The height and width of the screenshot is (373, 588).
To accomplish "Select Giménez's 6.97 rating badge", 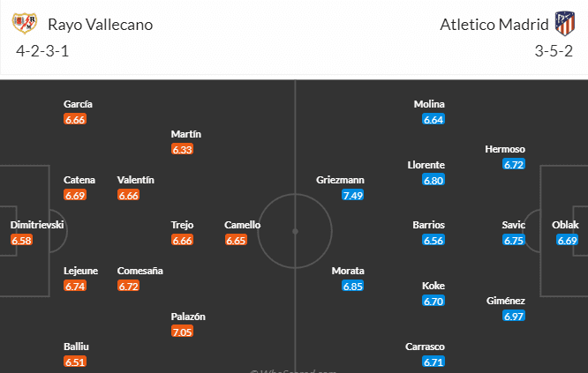I will [514, 316].
